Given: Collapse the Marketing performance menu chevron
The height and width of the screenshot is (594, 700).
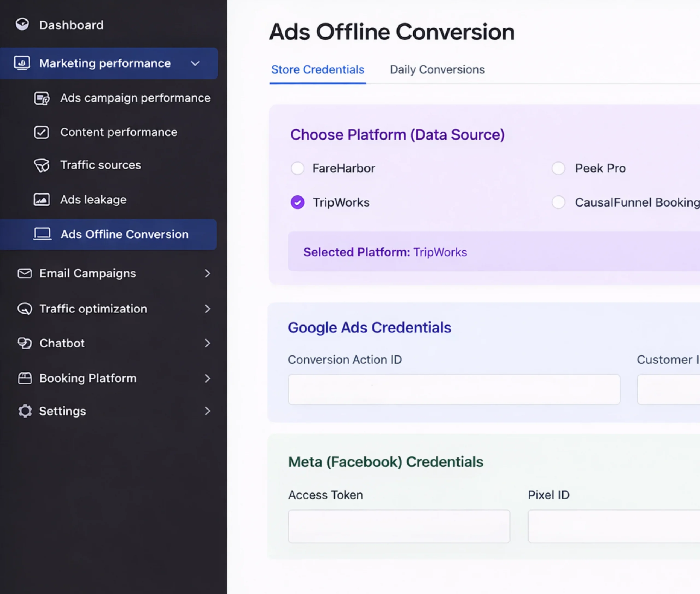Looking at the screenshot, I should [x=195, y=64].
